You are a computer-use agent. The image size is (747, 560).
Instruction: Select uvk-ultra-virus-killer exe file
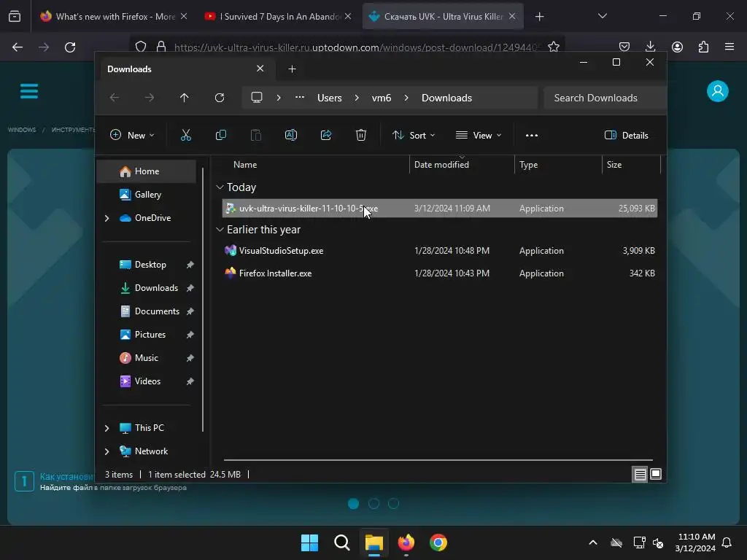tap(440, 208)
